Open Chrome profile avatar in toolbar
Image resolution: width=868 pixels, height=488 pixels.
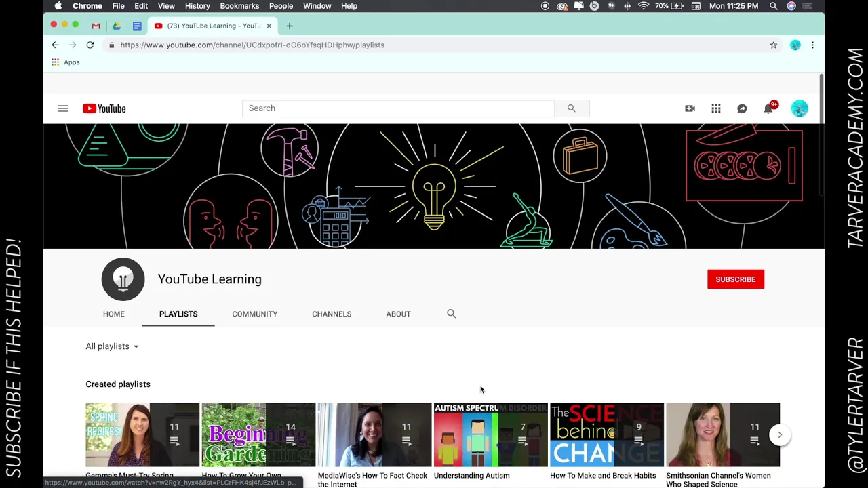point(795,45)
